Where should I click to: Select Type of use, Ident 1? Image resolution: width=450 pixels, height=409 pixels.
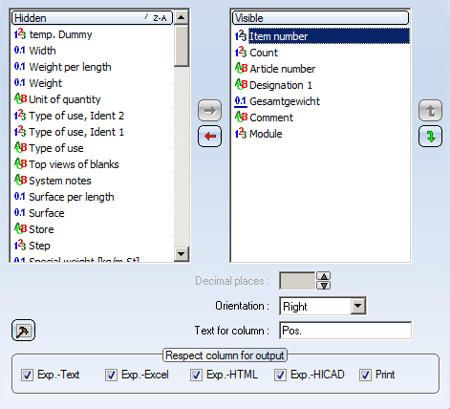[76, 132]
